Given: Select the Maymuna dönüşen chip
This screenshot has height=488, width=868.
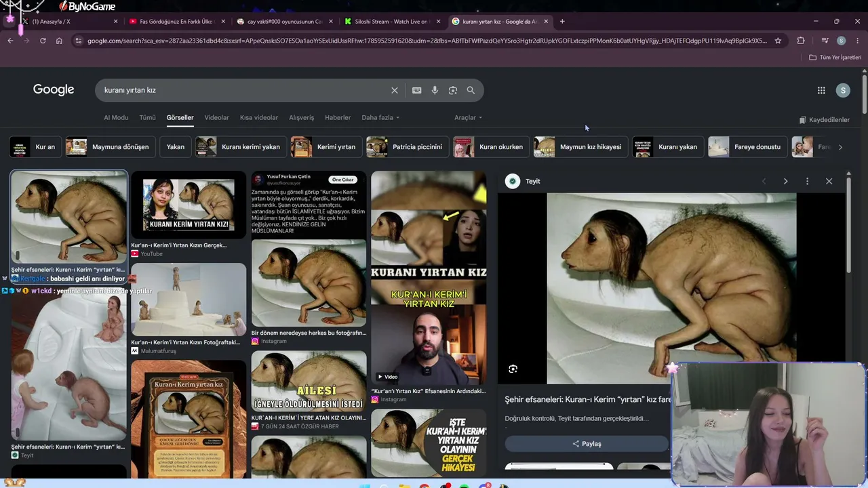Looking at the screenshot, I should click(110, 146).
